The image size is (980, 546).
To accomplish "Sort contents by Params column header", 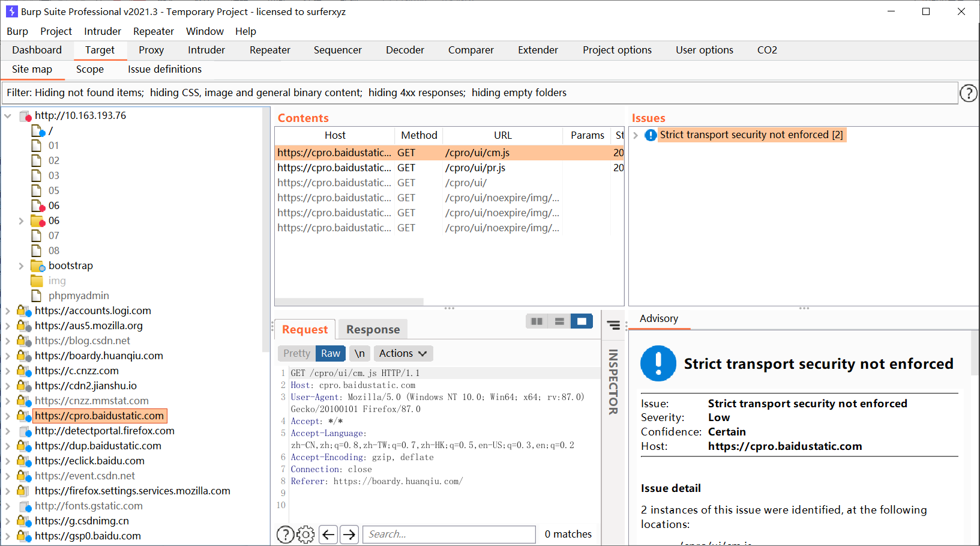I will point(587,135).
